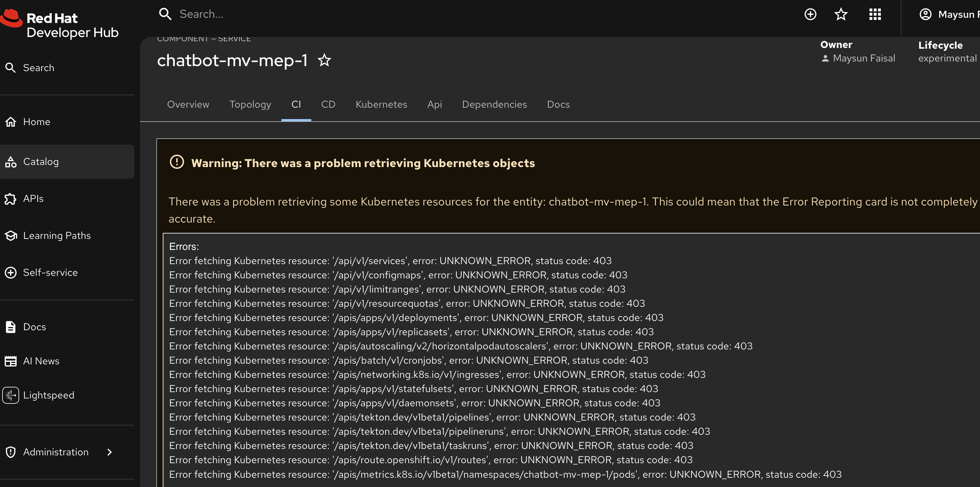Switch to the Topology tab
The width and height of the screenshot is (980, 487).
[250, 104]
